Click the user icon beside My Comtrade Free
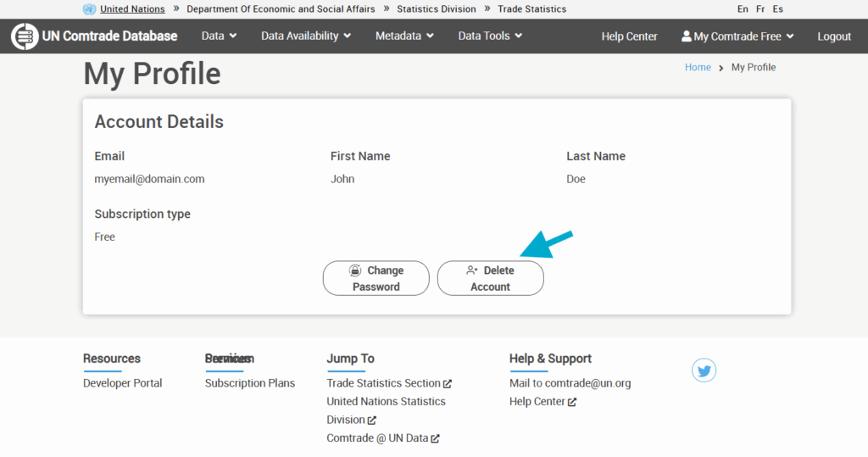Image resolution: width=868 pixels, height=457 pixels. [687, 36]
